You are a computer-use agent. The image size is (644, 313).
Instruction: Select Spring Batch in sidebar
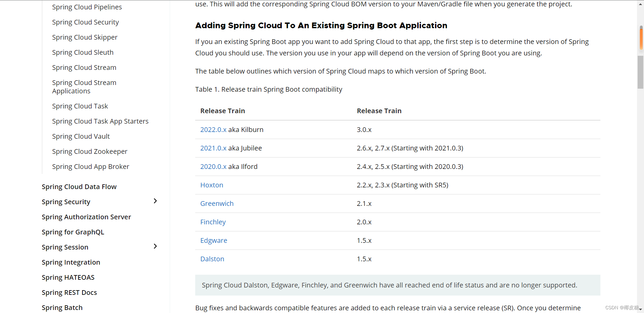pos(62,308)
